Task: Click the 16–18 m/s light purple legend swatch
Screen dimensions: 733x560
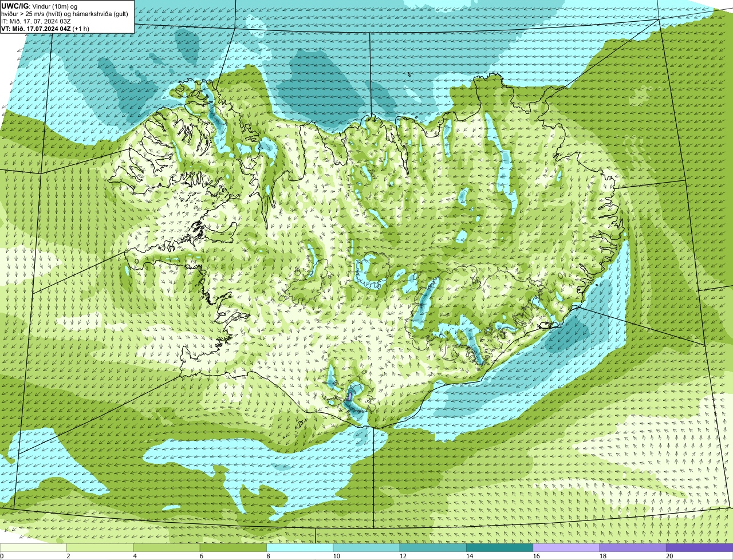Action: [566, 547]
